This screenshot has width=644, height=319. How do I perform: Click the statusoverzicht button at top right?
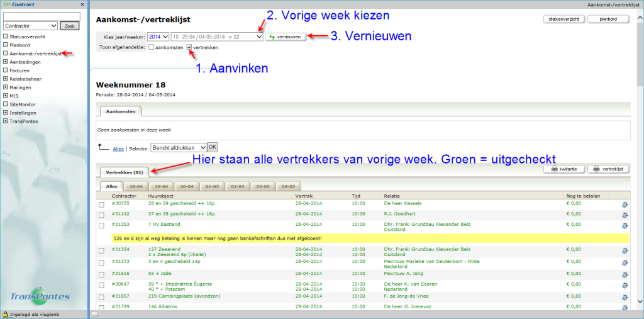point(563,20)
